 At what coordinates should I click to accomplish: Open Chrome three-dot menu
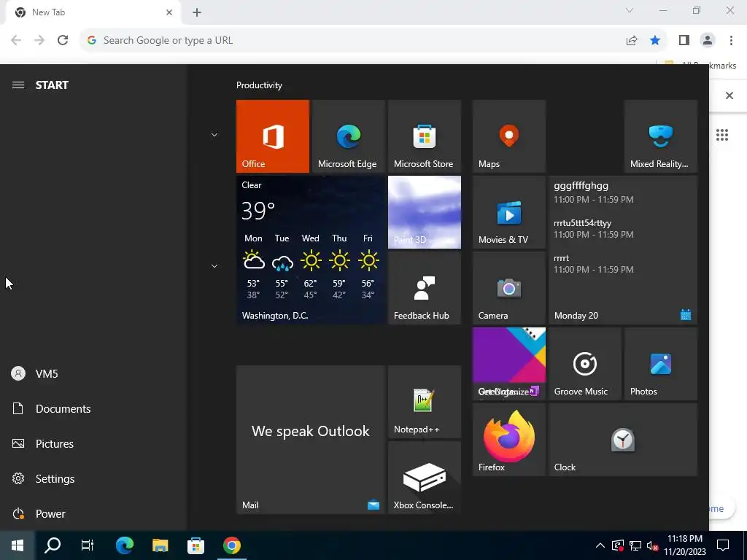(731, 41)
